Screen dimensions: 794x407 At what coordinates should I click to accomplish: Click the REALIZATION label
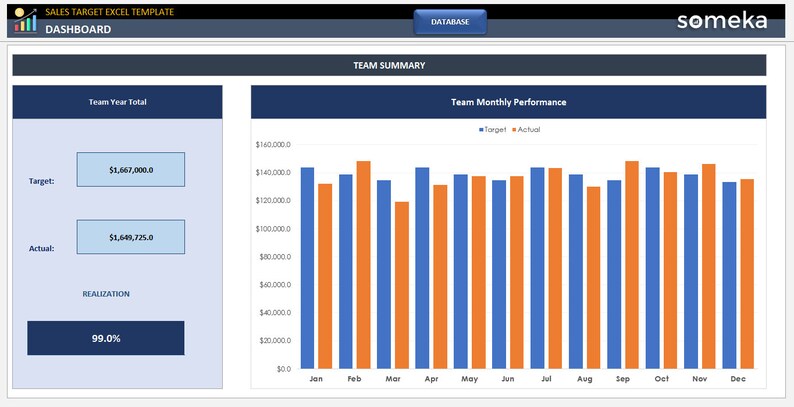click(106, 294)
